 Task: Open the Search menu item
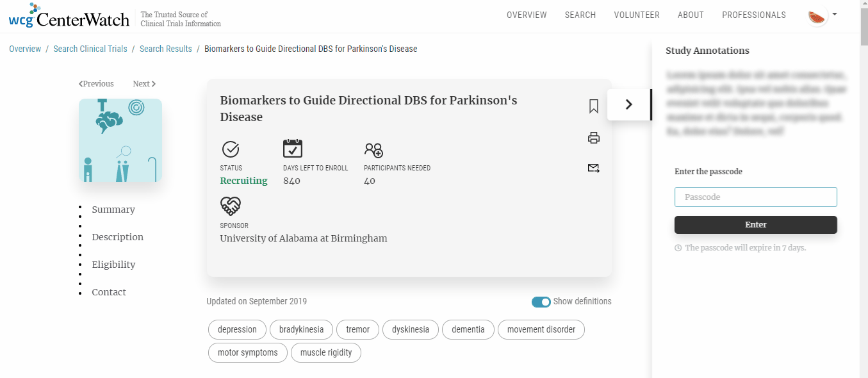coord(580,15)
